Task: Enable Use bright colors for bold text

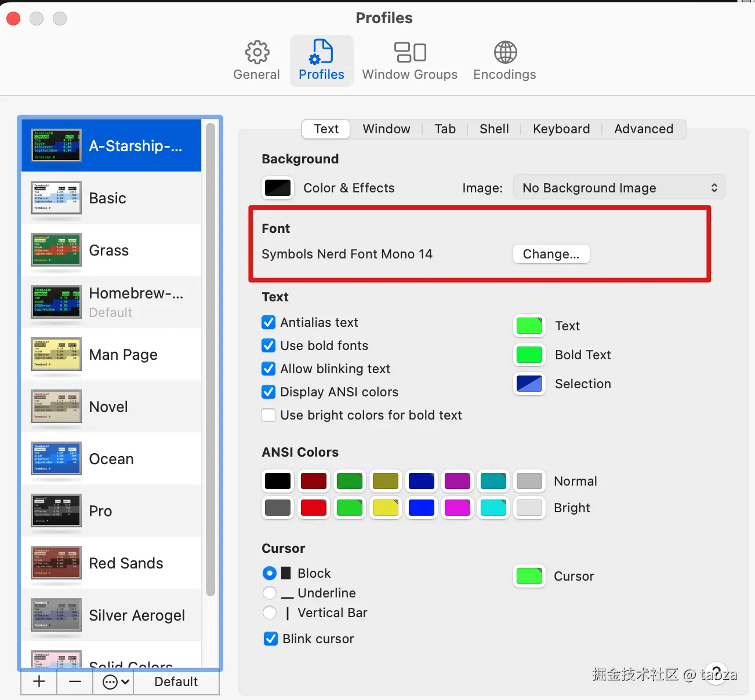Action: [x=268, y=415]
